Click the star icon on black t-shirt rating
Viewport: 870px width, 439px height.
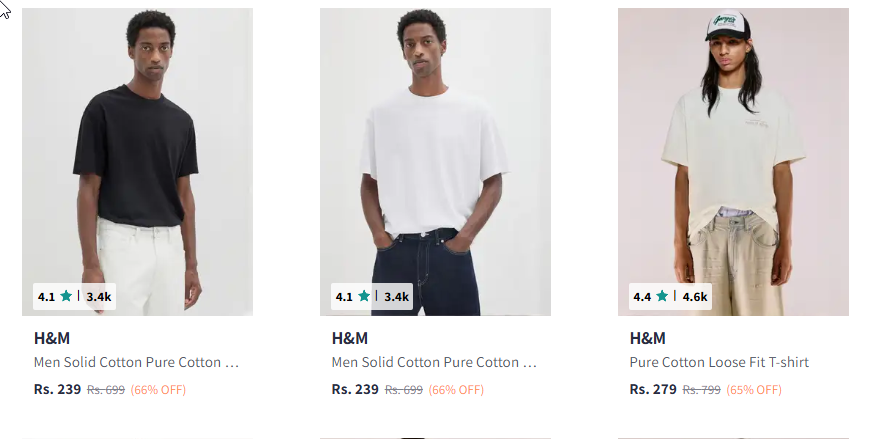pyautogui.click(x=66, y=296)
